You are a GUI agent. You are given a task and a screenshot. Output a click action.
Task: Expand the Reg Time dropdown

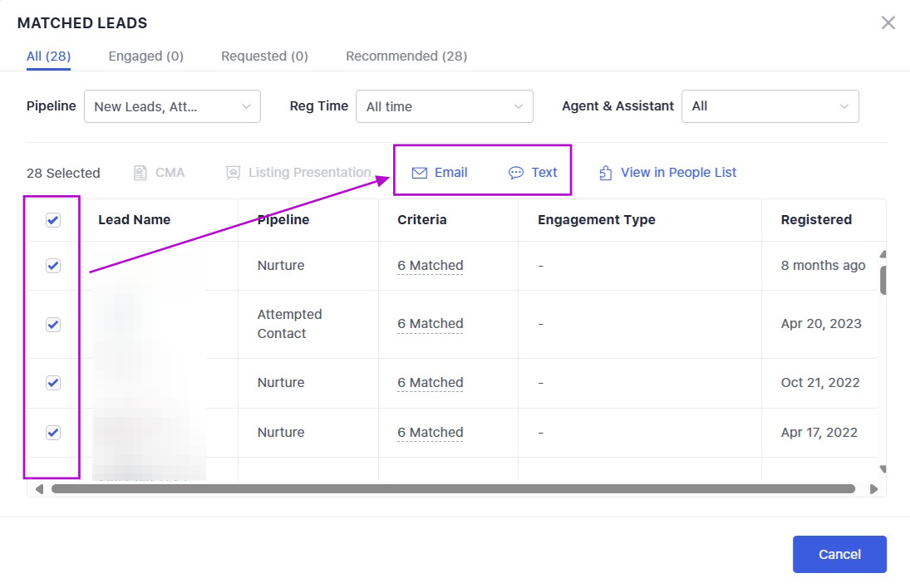444,106
